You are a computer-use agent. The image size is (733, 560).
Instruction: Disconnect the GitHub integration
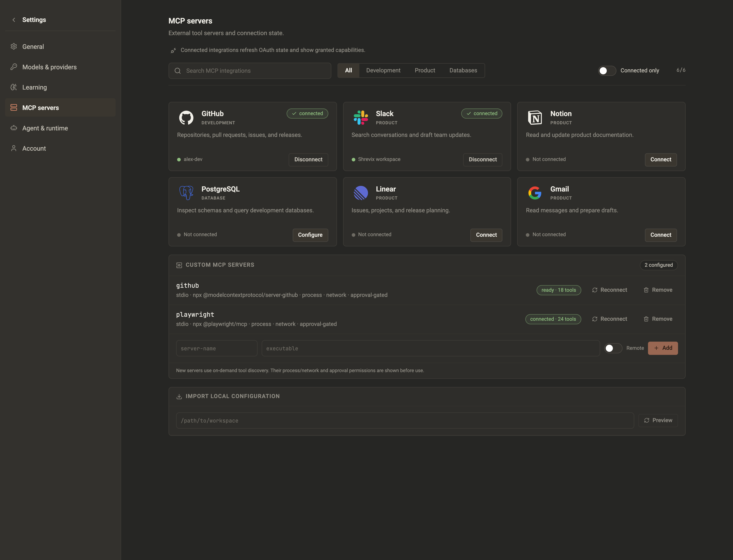coord(308,160)
